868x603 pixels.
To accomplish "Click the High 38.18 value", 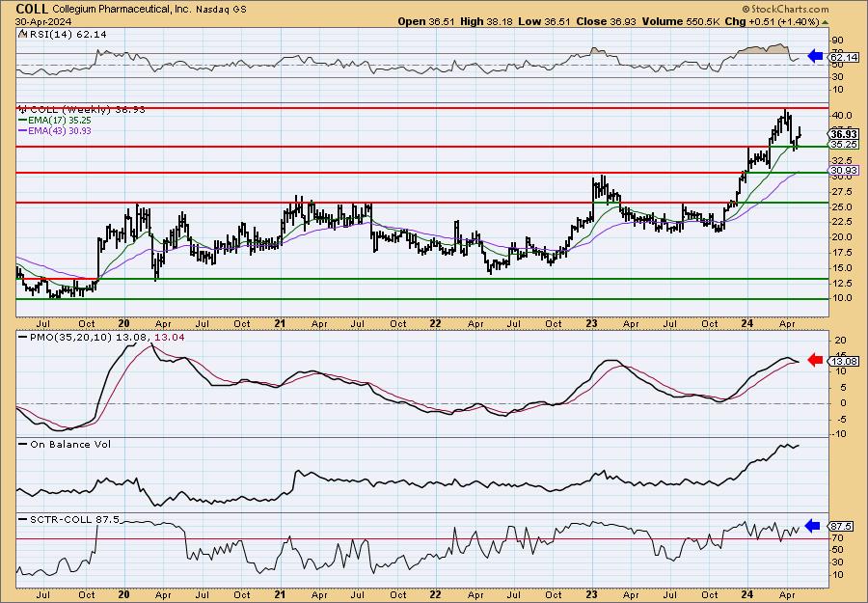I will click(487, 21).
